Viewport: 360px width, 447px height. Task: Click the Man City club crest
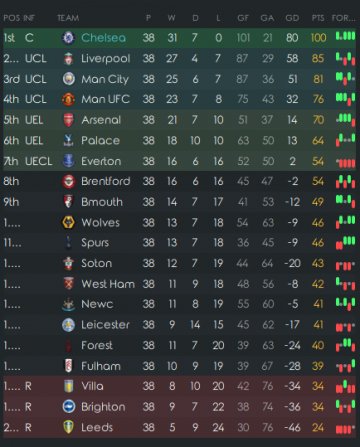coord(68,79)
